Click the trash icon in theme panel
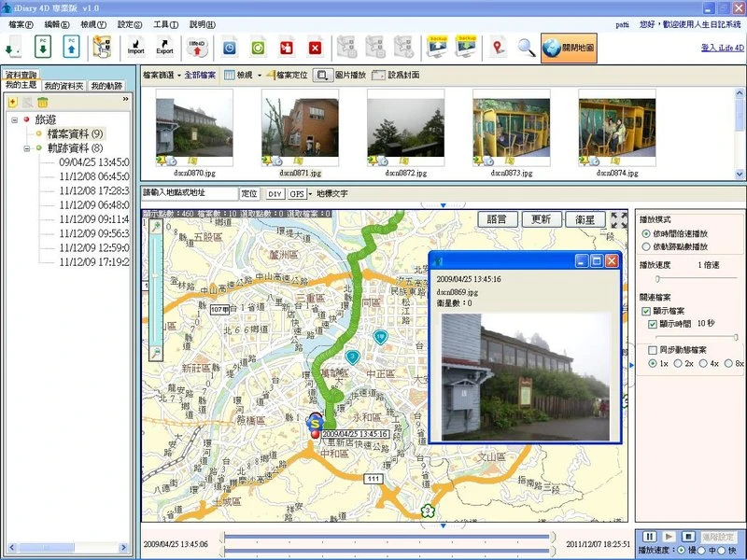 pos(43,101)
